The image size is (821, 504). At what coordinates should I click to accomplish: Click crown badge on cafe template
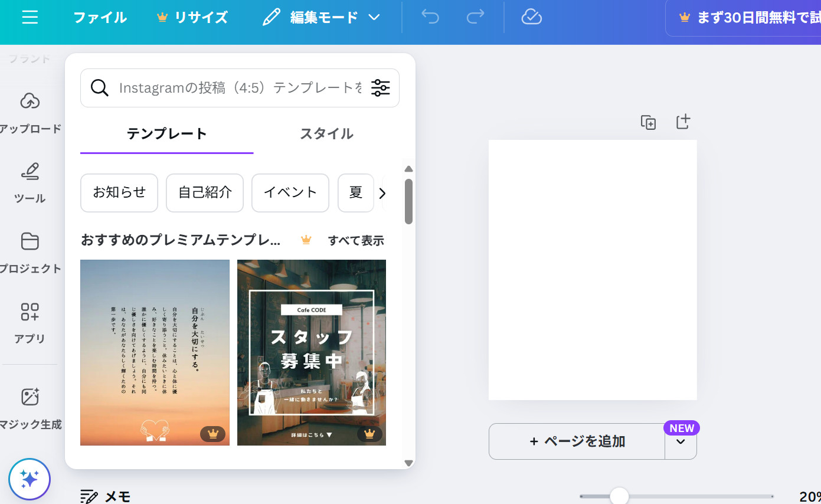tap(370, 434)
